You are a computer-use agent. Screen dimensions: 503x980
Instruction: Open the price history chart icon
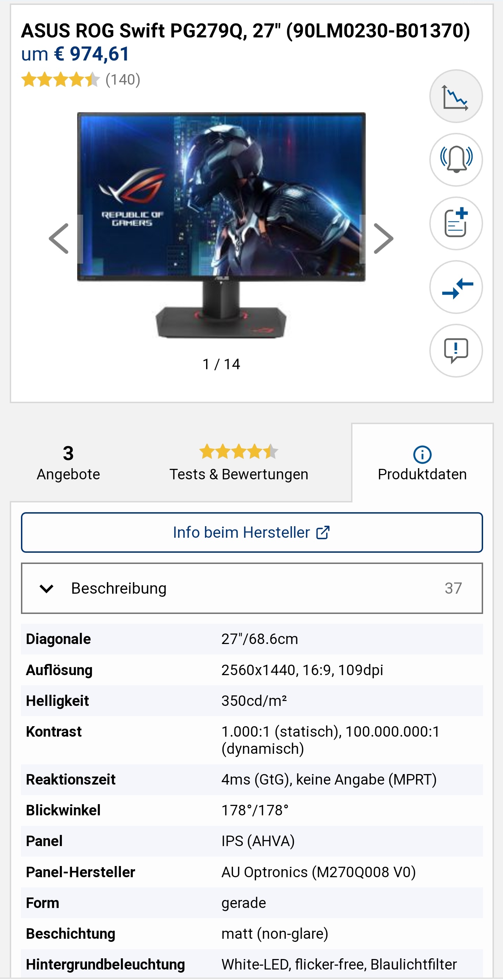pos(455,96)
